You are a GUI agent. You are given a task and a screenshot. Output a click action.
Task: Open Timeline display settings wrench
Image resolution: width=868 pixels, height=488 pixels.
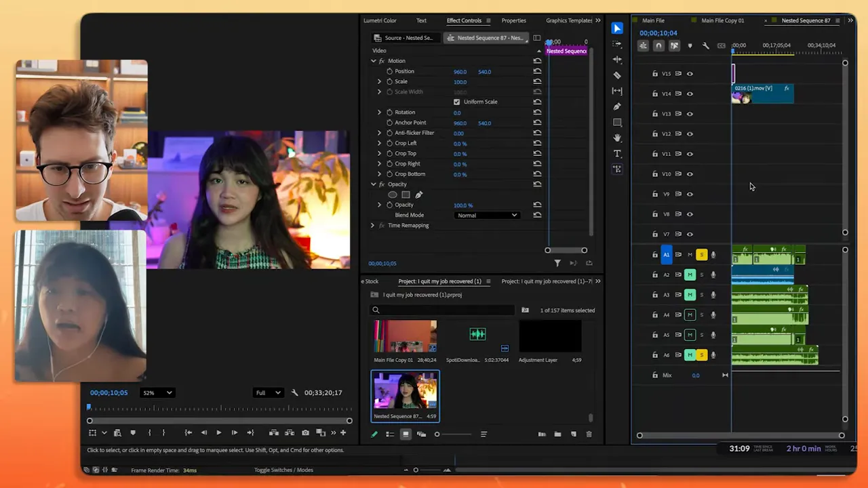click(705, 45)
